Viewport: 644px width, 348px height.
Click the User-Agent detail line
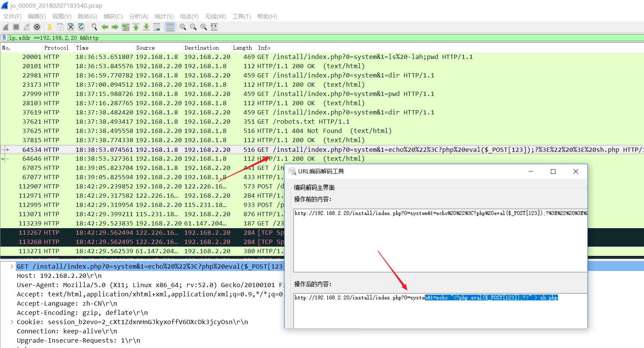tap(150, 285)
